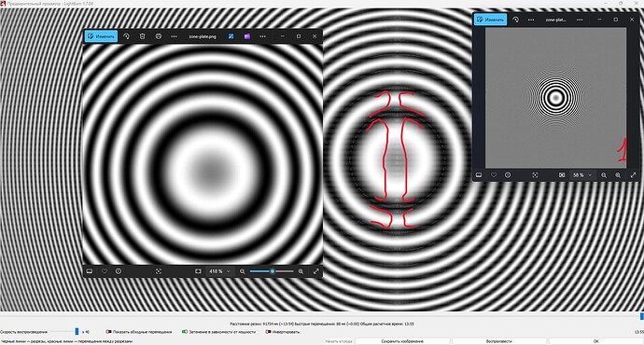
Task: Open filmstrip icon in right photo viewer
Action: pos(479,174)
